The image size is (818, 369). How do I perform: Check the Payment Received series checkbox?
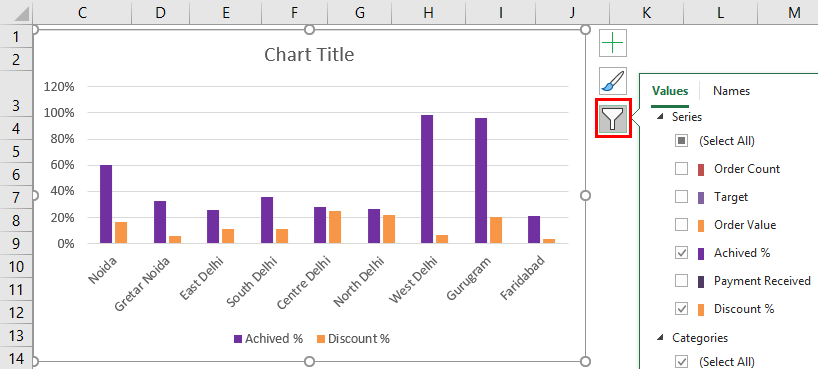(x=681, y=281)
